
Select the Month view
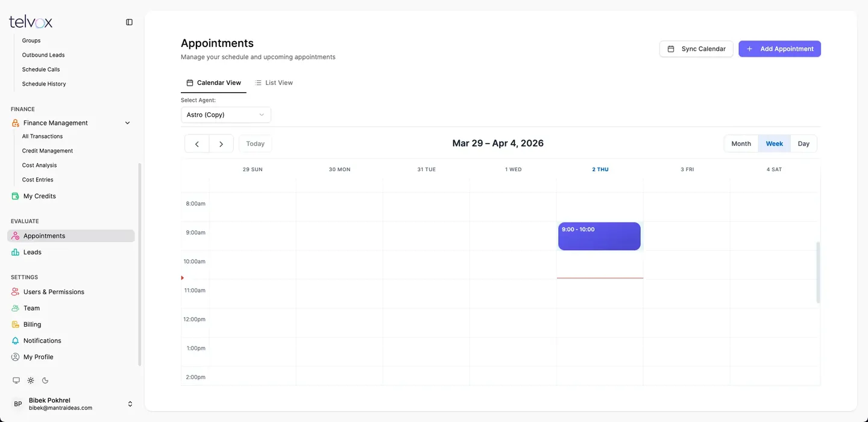tap(741, 143)
